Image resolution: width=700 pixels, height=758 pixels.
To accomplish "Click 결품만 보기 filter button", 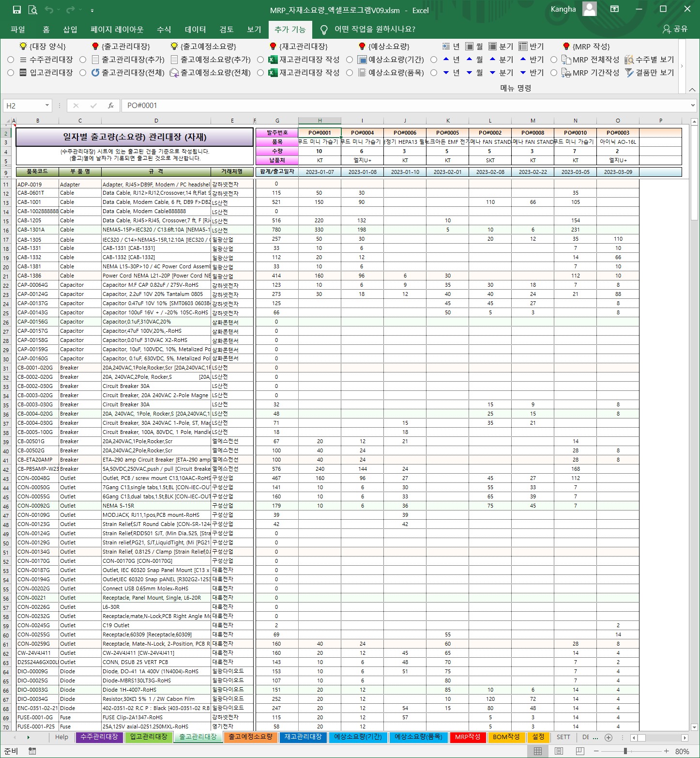I will point(649,72).
